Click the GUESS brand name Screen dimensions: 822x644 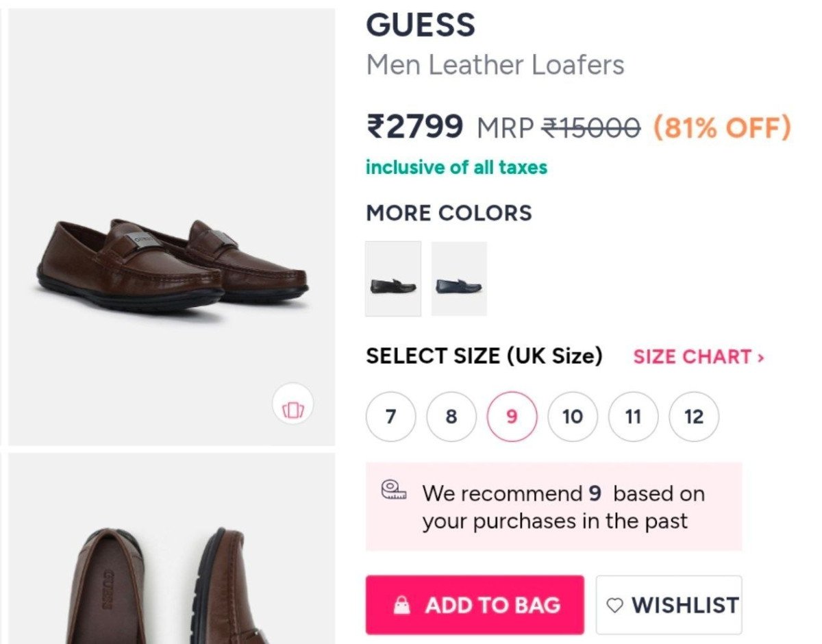422,24
